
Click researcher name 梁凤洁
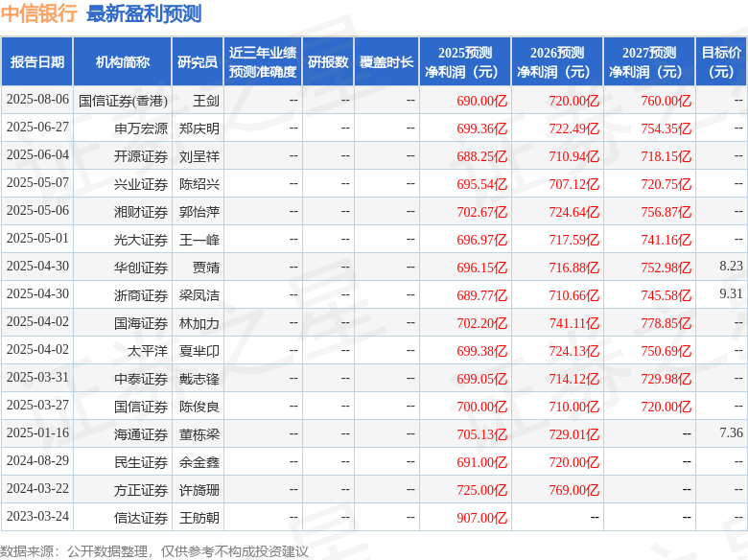click(x=199, y=295)
